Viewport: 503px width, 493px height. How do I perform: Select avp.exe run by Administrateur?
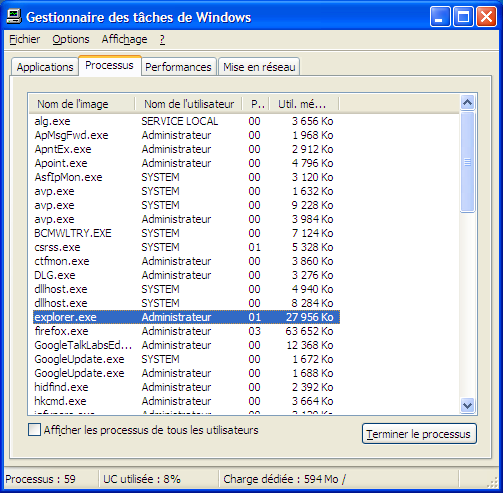click(186, 219)
